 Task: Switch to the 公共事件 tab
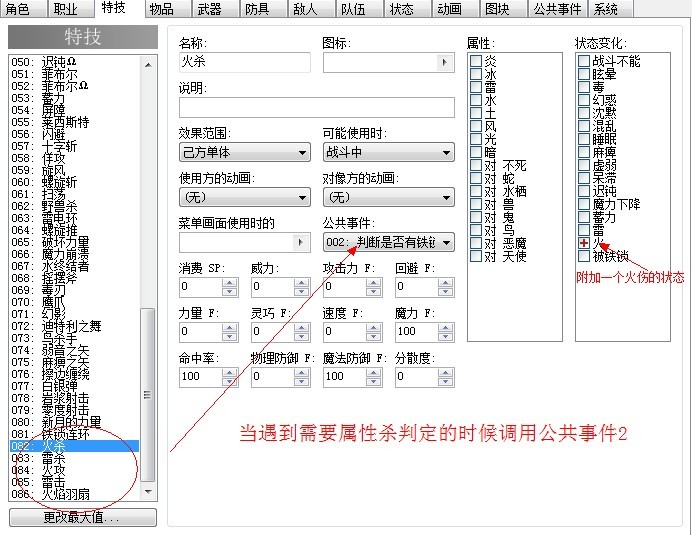[x=557, y=9]
